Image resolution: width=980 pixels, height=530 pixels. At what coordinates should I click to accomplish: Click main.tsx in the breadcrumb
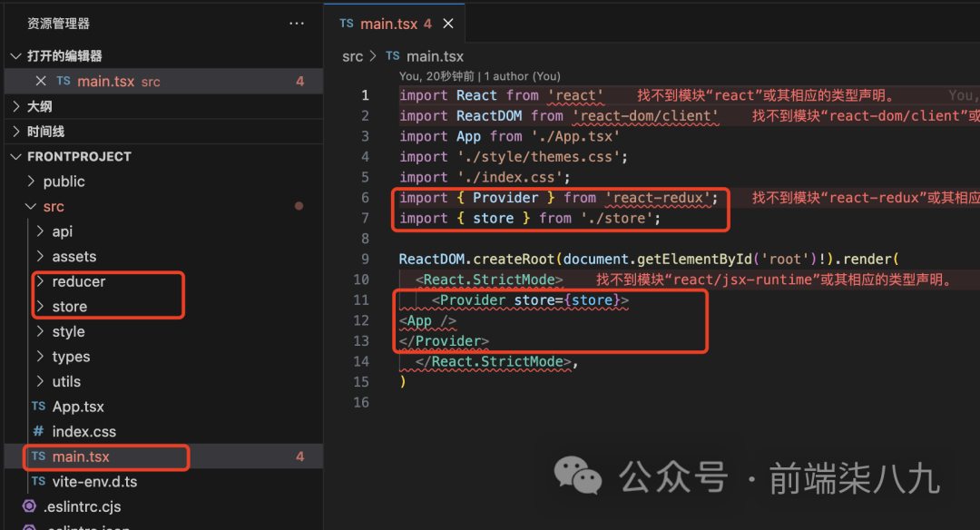(435, 56)
